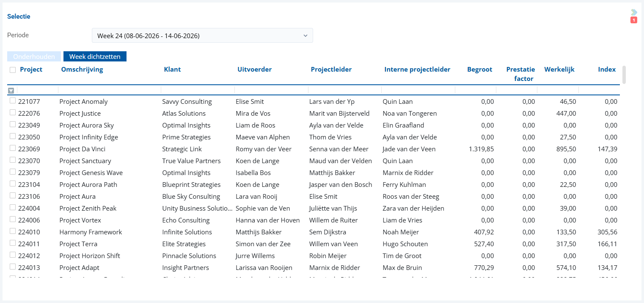The width and height of the screenshot is (644, 303).
Task: Tick the checkbox for project 223069
Action: tap(13, 148)
